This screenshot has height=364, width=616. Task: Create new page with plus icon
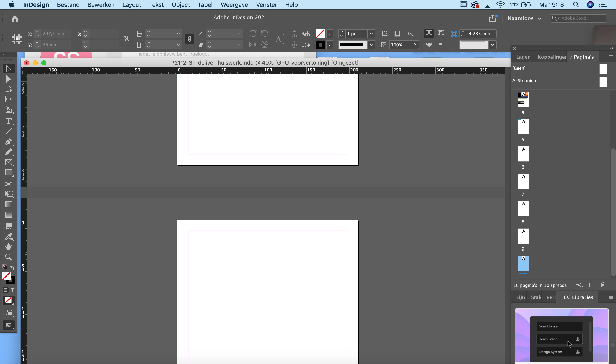tap(592, 285)
